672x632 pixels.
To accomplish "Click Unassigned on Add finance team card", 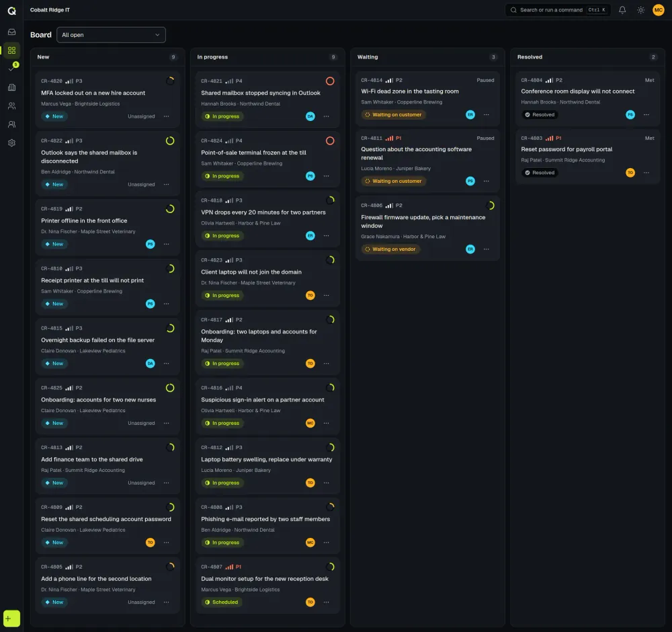I will point(141,482).
